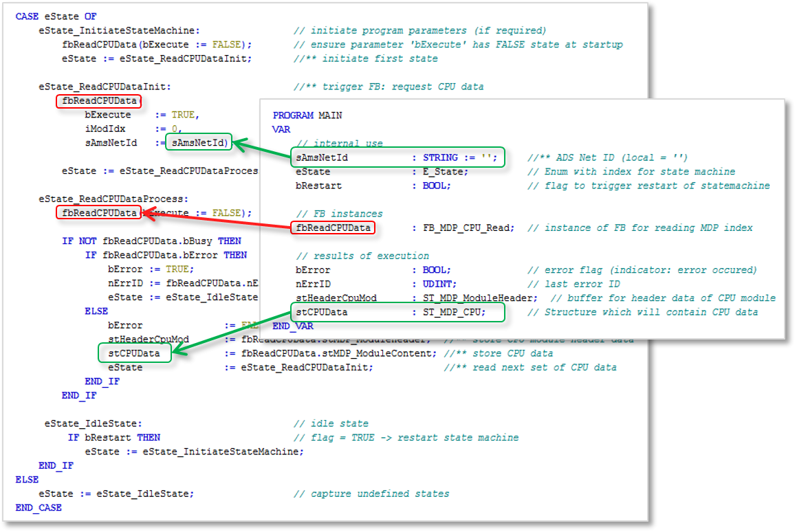The height and width of the screenshot is (532, 797).
Task: Click the 'bError := TRUE;' assignment
Action: 151,269
